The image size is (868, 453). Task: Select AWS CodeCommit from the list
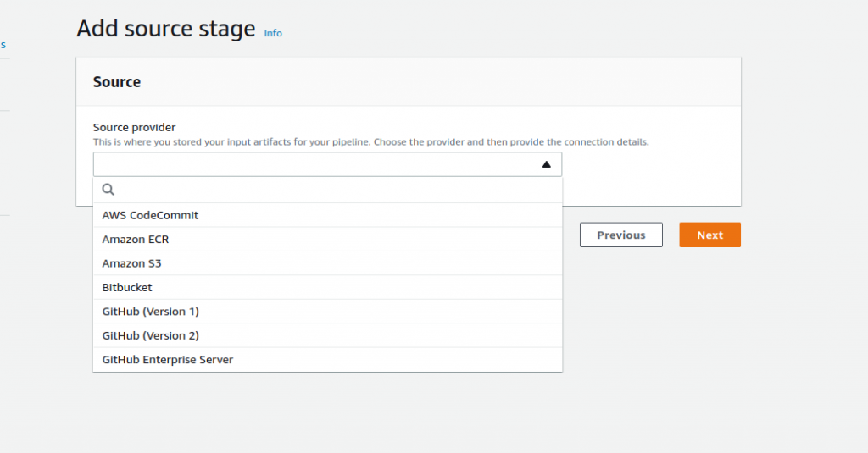150,215
